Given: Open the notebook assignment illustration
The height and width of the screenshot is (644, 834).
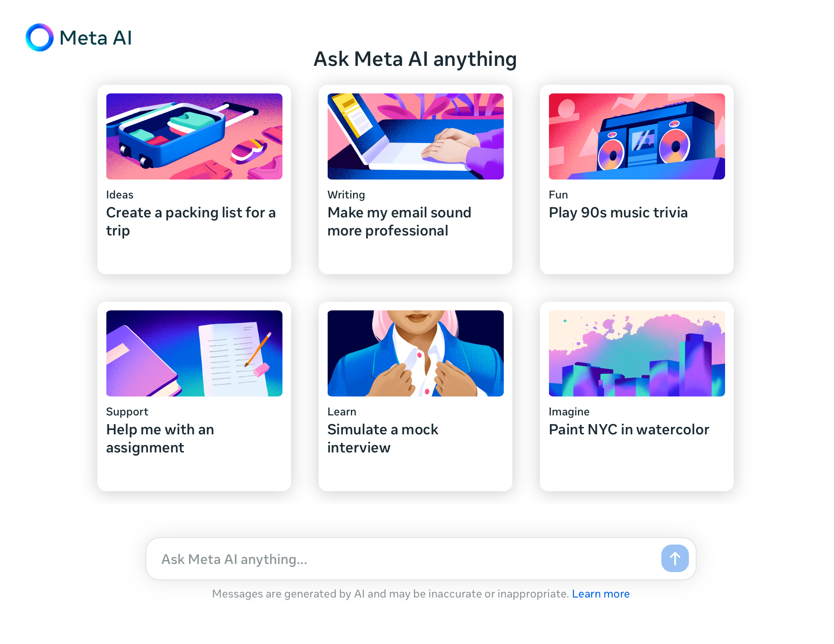Looking at the screenshot, I should pos(194,353).
